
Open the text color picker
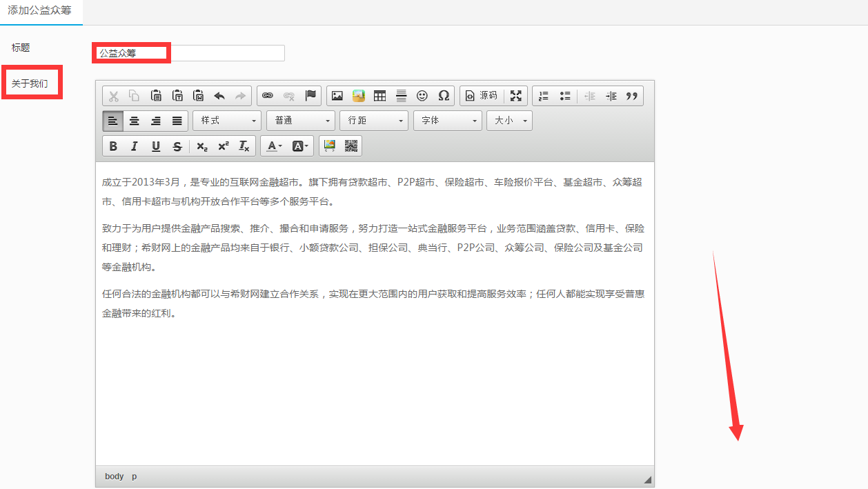[x=274, y=146]
